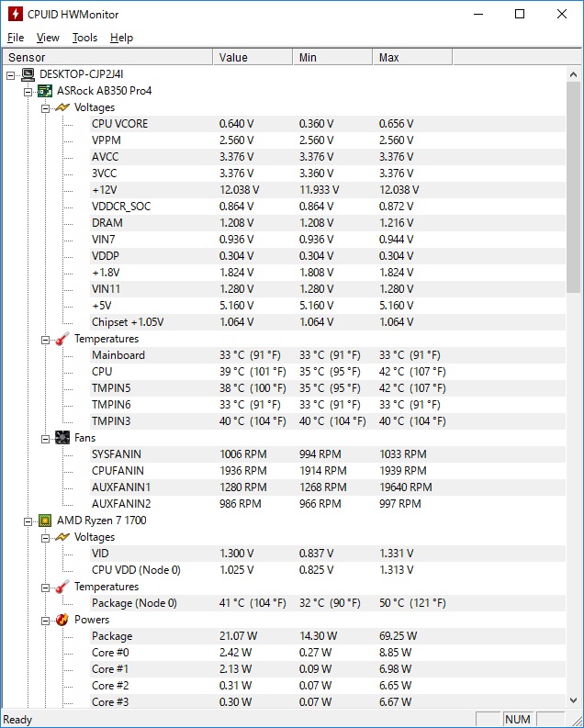Click the desktop computer icon beside DESKTOP-CJP2J4I
Viewport: 584px width, 728px height.
click(x=28, y=74)
